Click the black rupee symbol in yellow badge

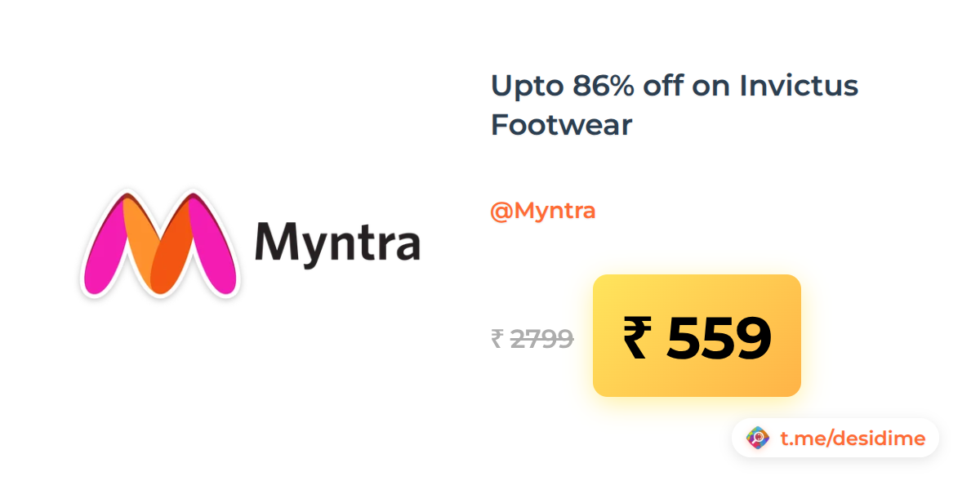pos(639,337)
